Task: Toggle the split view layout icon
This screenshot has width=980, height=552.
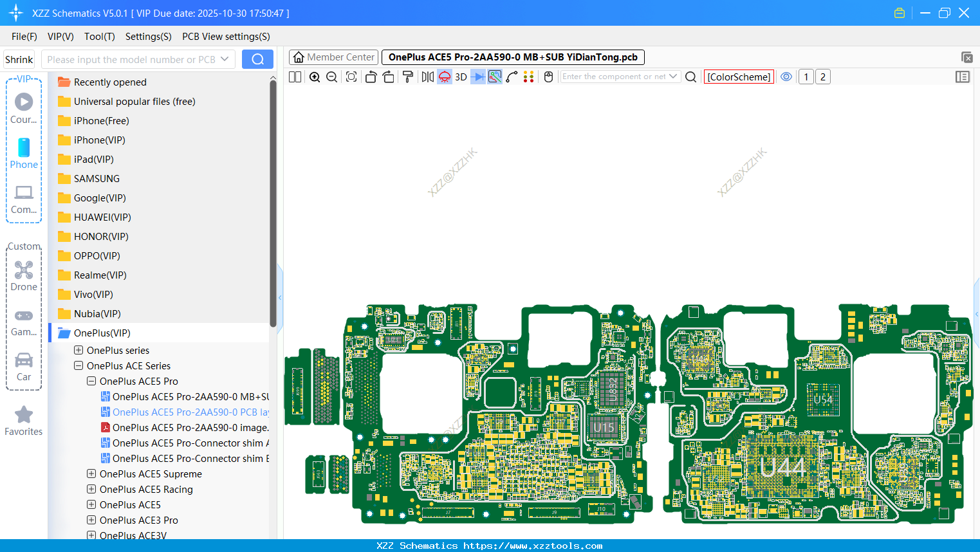Action: [x=295, y=77]
